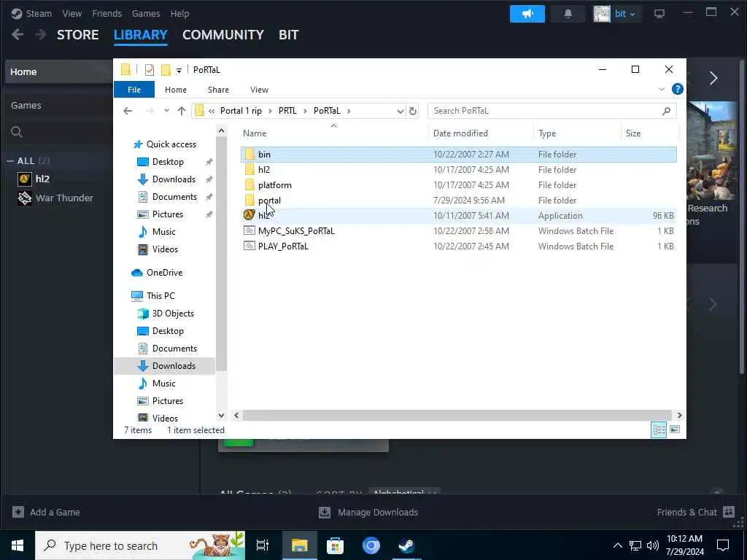Click Home button in Steam library
Viewport: 747px width, 560px height.
click(60, 72)
